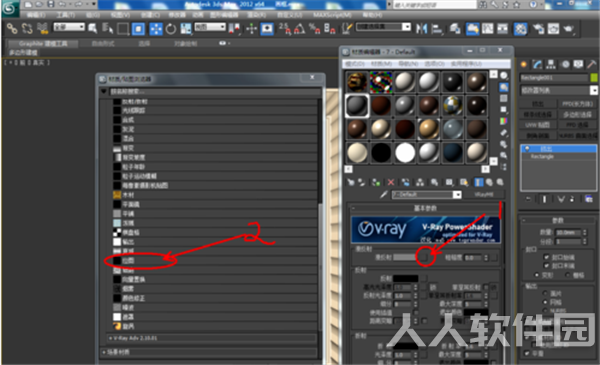Open the material name dropdown arrow
The height and width of the screenshot is (365, 600).
click(x=457, y=195)
